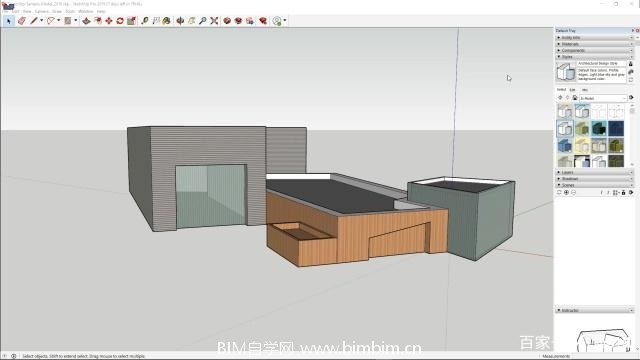640x360 pixels.
Task: Click the Add Scene plus icon
Action: click(566, 192)
